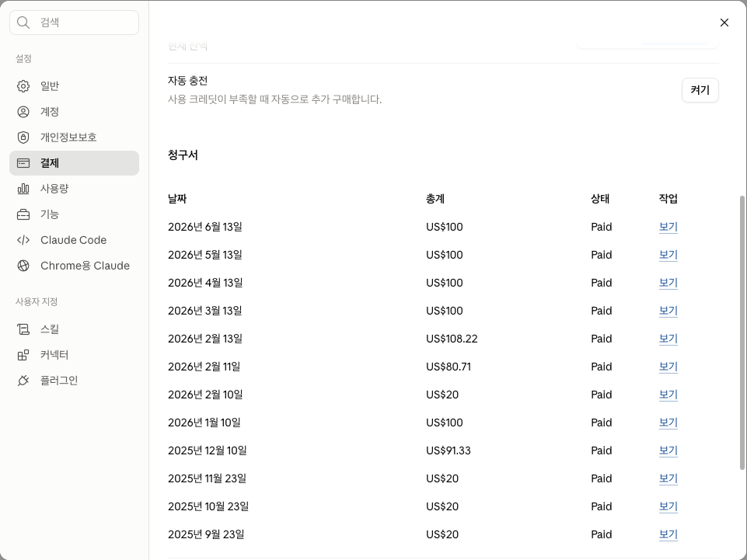
Task: Open the Claude Code section
Action: [75, 240]
